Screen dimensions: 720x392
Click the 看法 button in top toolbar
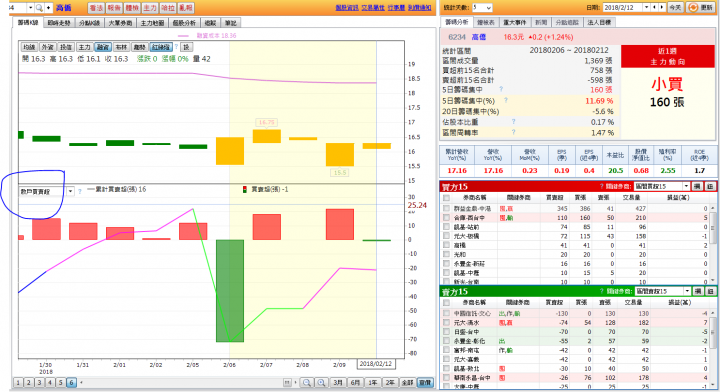96,8
